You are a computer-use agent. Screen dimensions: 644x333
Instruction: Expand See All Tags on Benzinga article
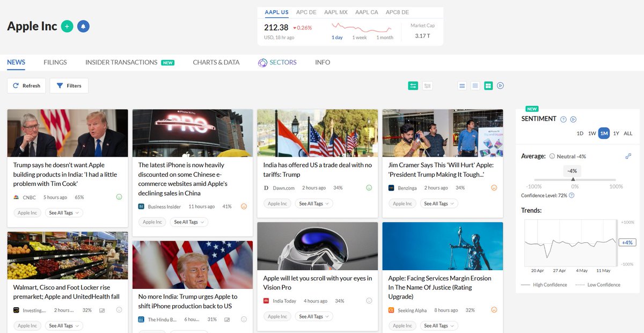tap(440, 204)
